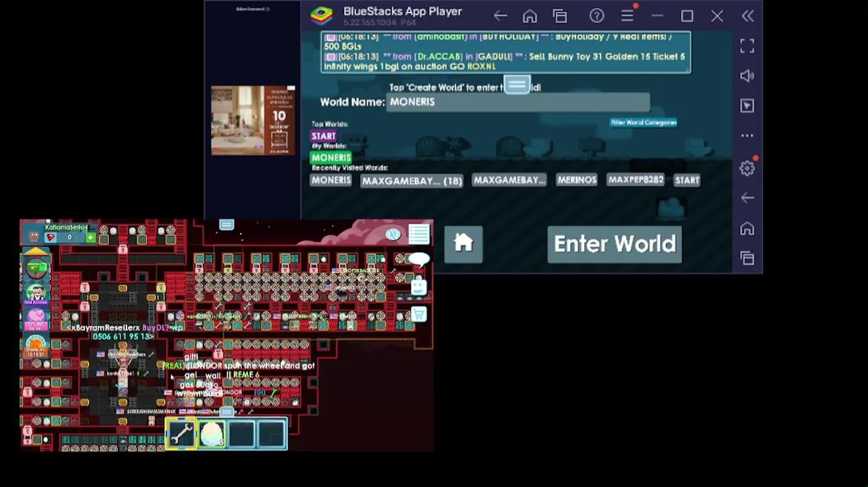Select the wrench tool inventory slot
The width and height of the screenshot is (868, 487).
[181, 434]
